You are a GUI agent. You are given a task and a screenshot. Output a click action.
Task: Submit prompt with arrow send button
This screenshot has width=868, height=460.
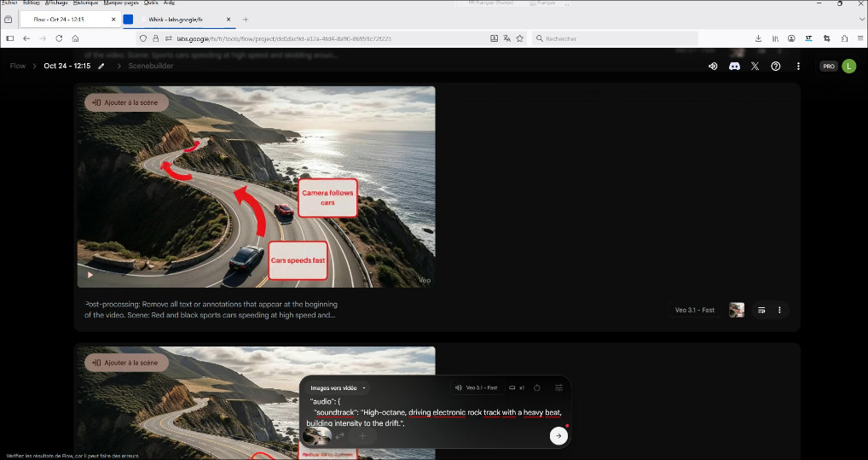click(558, 436)
